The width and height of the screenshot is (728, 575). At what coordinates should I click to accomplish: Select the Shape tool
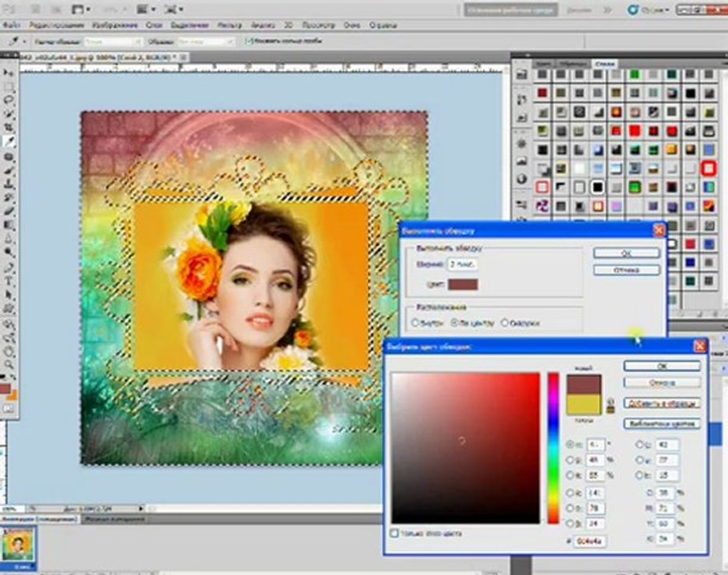point(8,309)
